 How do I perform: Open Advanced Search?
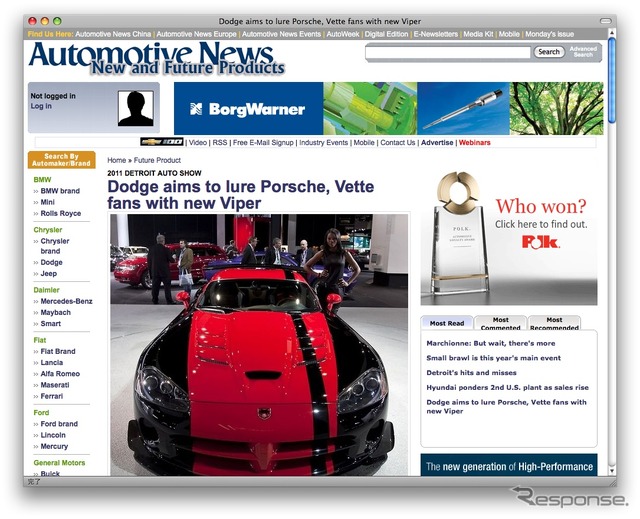[583, 52]
